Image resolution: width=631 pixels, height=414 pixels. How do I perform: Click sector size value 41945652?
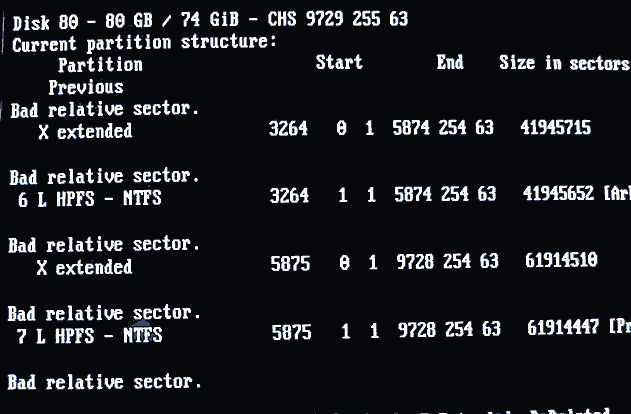(x=559, y=194)
